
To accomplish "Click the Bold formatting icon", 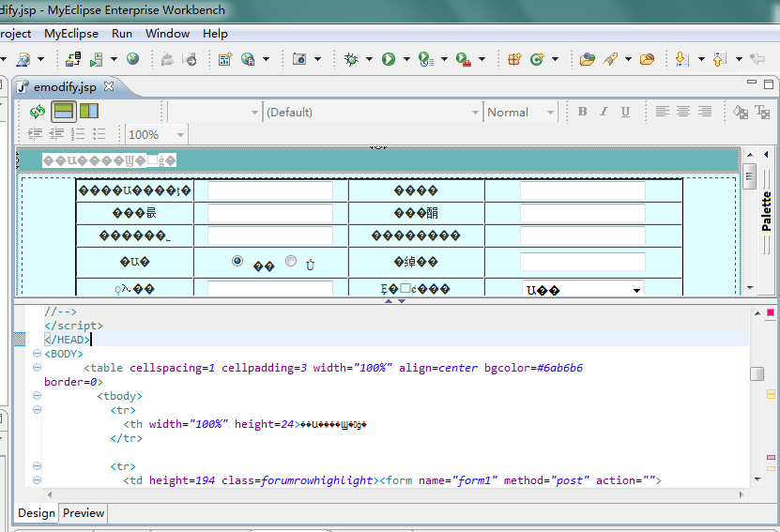I will [582, 112].
